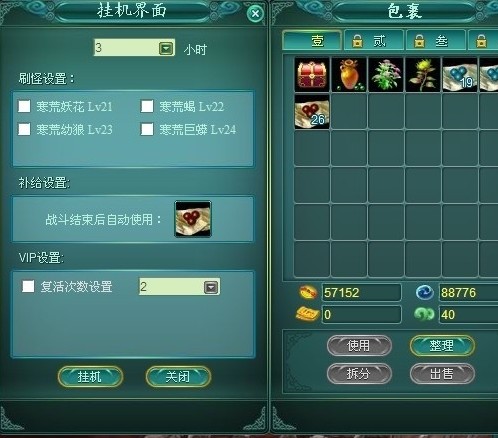The height and width of the screenshot is (438, 498).
Task: Open the hours duration dropdown arrow
Action: coord(166,48)
